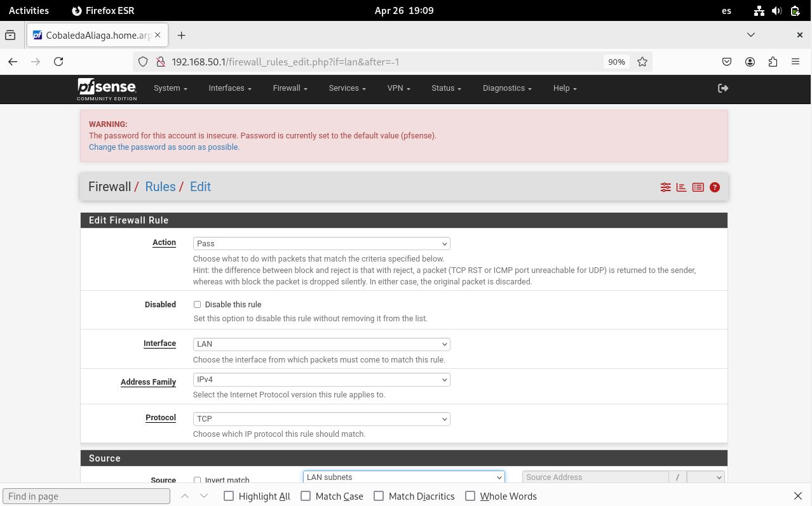Open the Address Family IPv4 dropdown

click(x=321, y=380)
